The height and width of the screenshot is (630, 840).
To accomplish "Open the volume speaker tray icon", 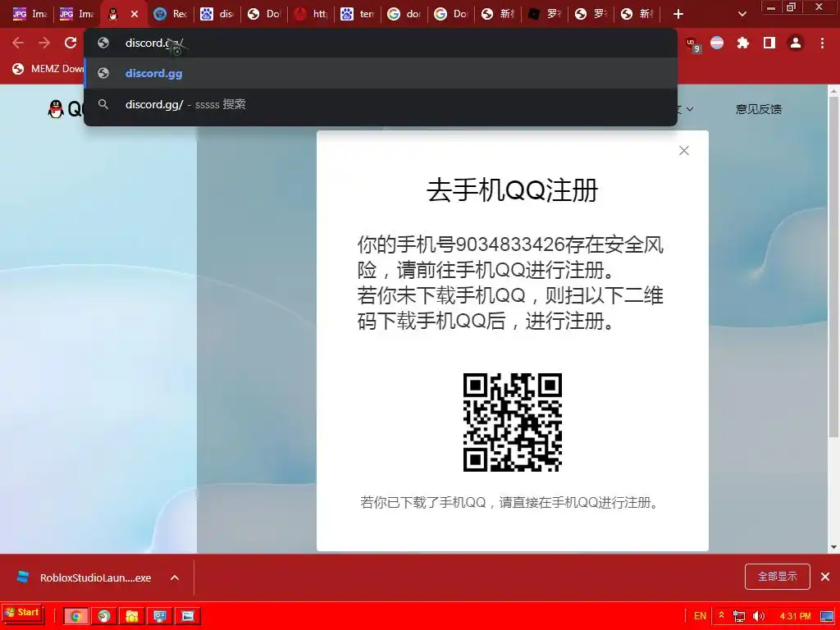I will point(758,616).
